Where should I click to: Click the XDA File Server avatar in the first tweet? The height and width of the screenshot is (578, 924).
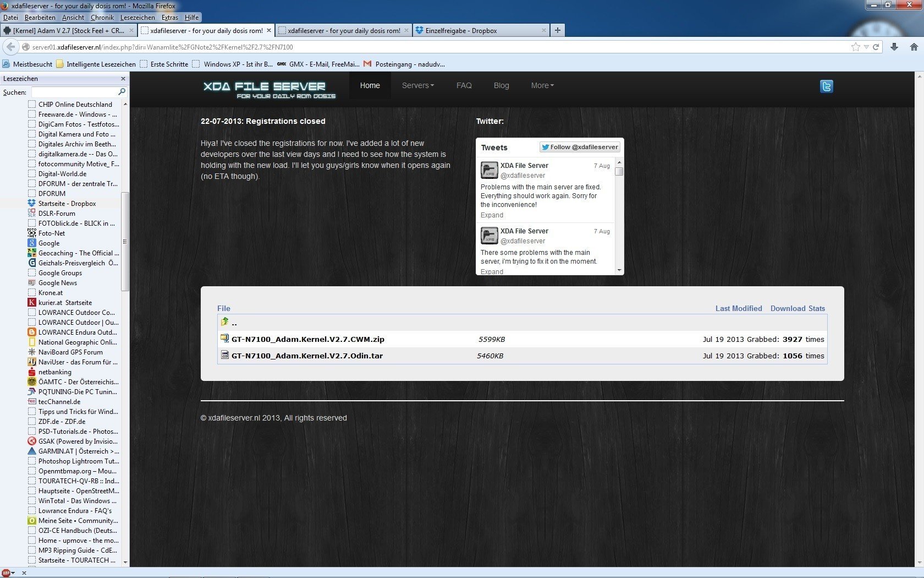pyautogui.click(x=489, y=170)
